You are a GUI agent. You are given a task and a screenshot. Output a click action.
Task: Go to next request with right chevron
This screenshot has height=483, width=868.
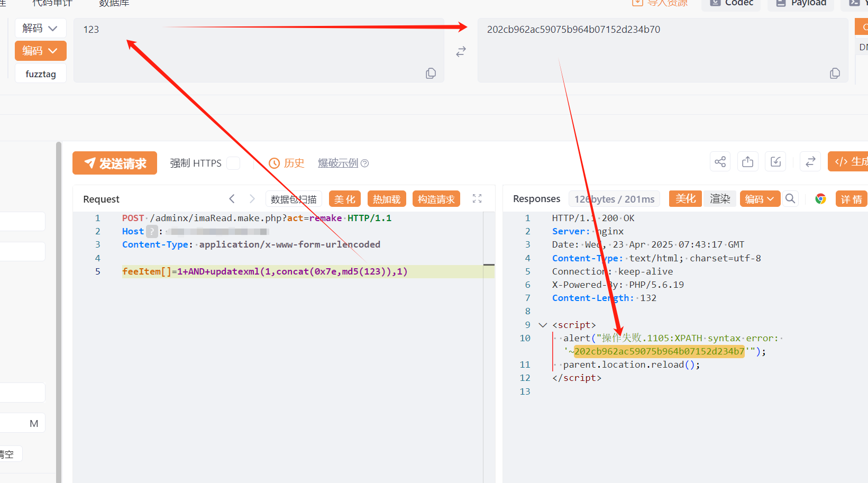coord(252,198)
